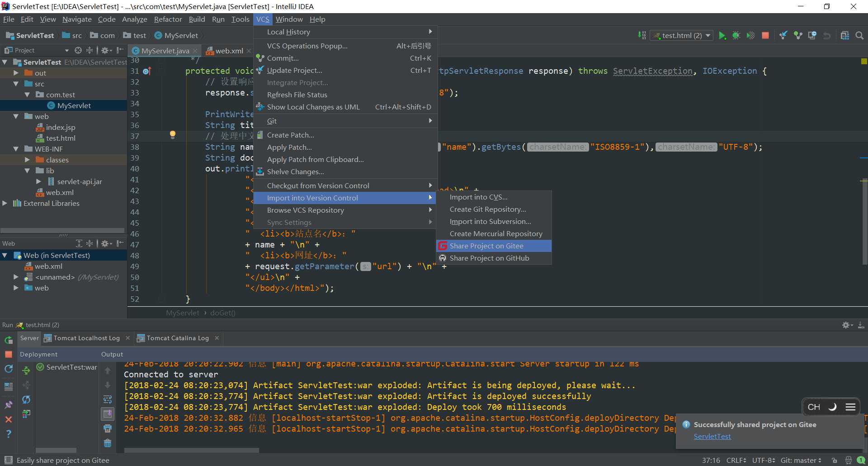The height and width of the screenshot is (466, 868).
Task: Open Show History toolbar icon with clock
Action: (x=812, y=35)
